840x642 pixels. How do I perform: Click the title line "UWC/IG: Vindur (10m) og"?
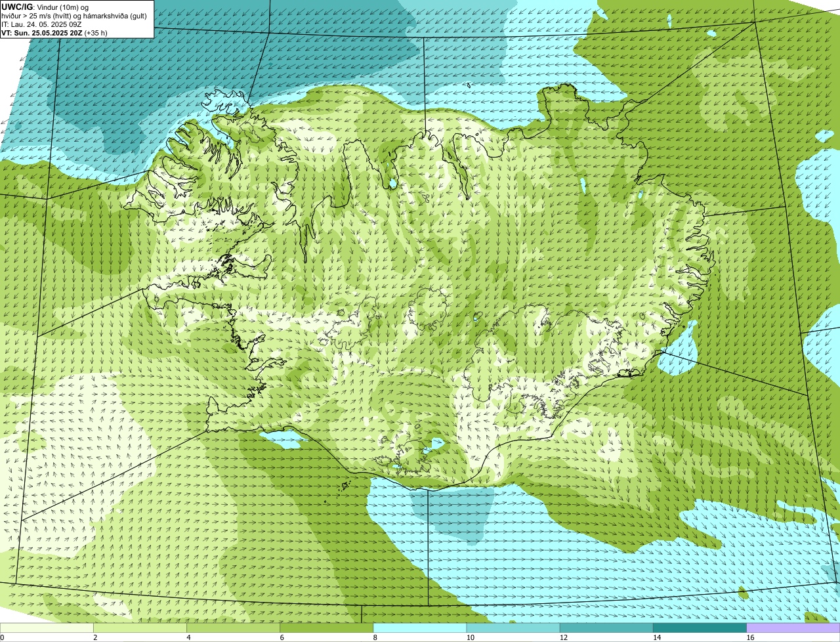click(45, 7)
